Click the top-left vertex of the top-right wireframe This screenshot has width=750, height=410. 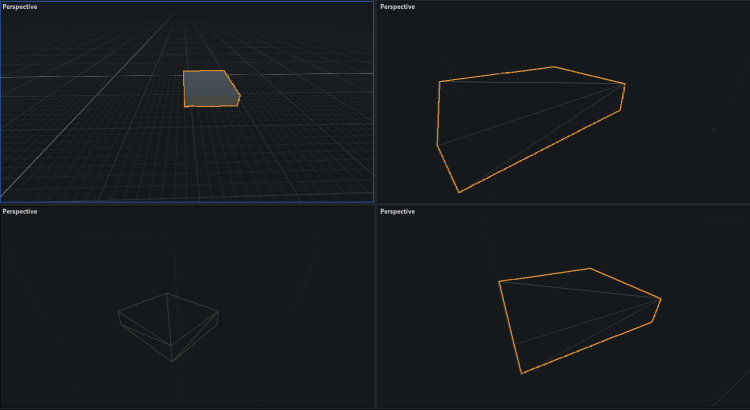[x=440, y=82]
